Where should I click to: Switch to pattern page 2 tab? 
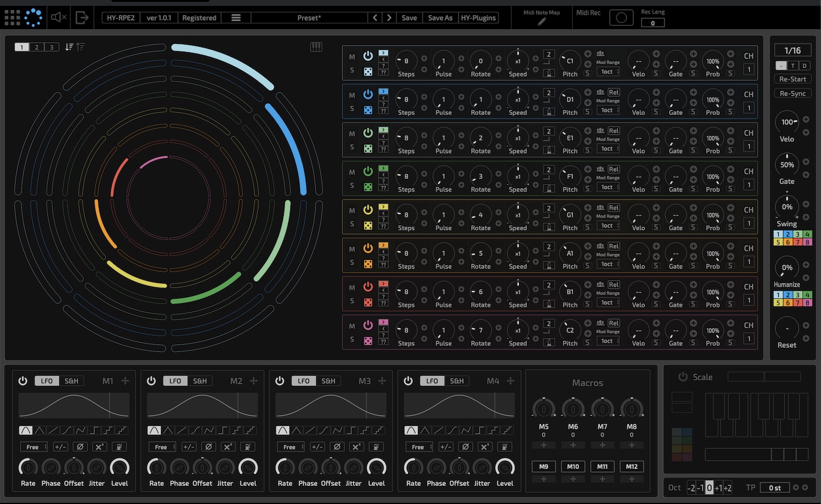(36, 47)
